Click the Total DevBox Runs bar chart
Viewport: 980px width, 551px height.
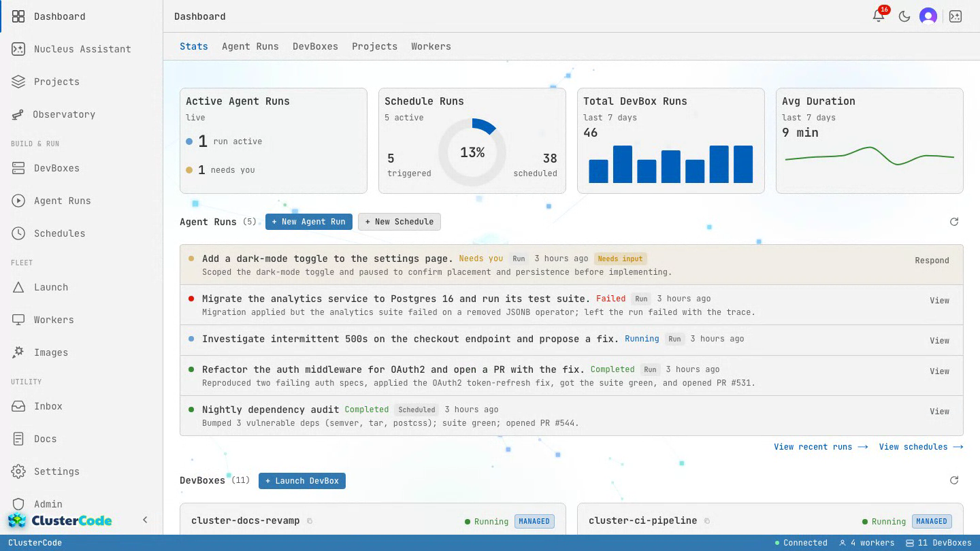pos(671,164)
